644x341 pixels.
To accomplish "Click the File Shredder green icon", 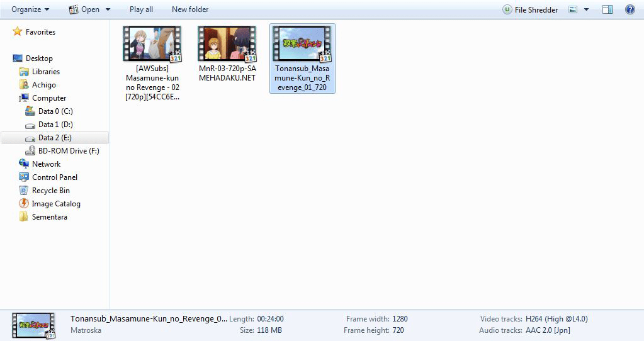I will click(x=507, y=9).
